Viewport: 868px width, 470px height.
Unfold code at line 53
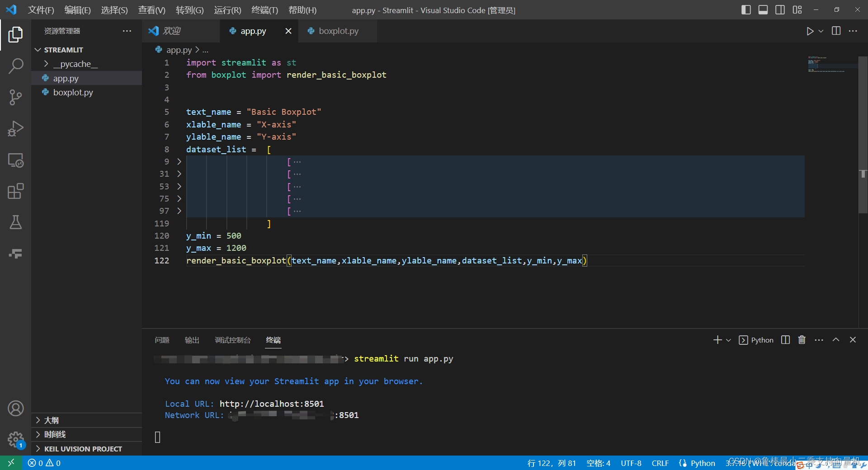click(x=179, y=186)
